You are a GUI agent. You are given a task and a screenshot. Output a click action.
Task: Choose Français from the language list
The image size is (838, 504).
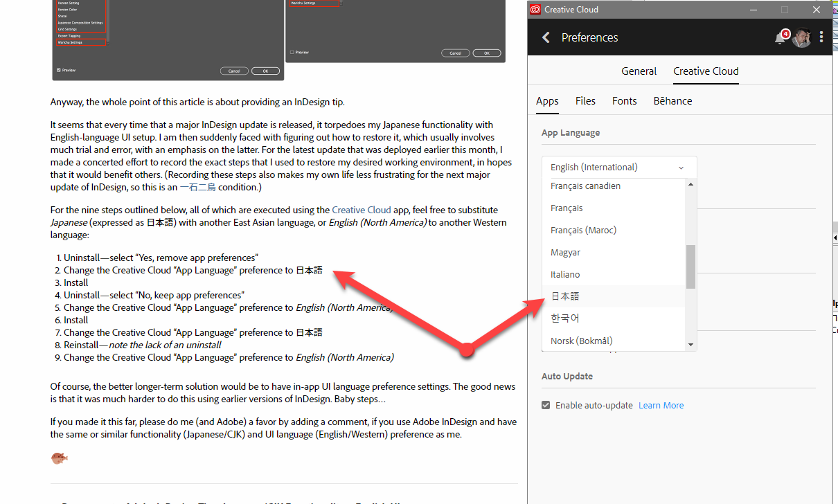[x=614, y=208]
